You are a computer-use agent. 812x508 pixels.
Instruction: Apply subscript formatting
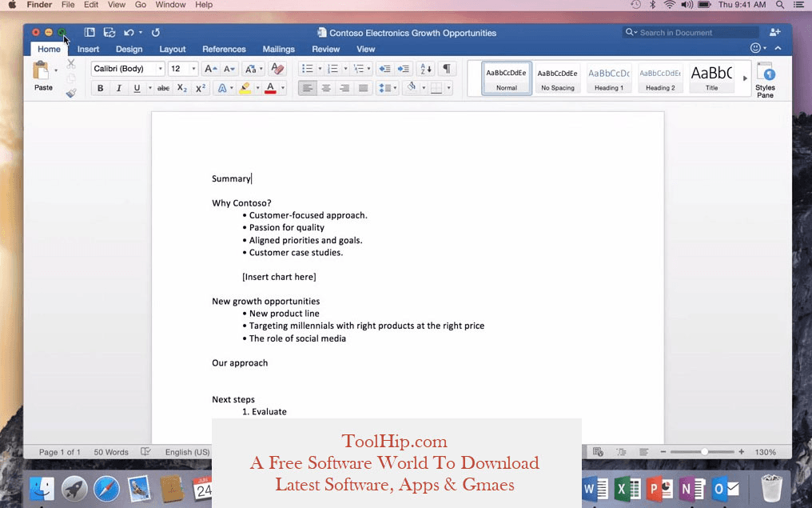pos(182,88)
